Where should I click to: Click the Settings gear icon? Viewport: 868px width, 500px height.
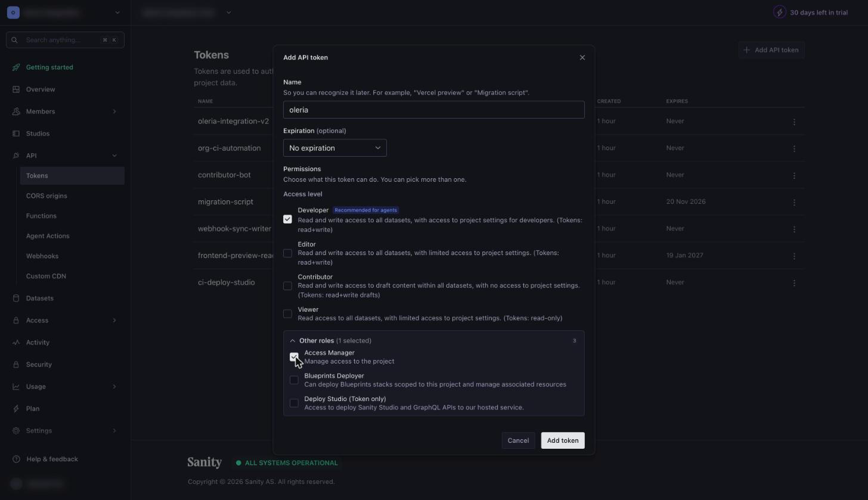click(16, 431)
